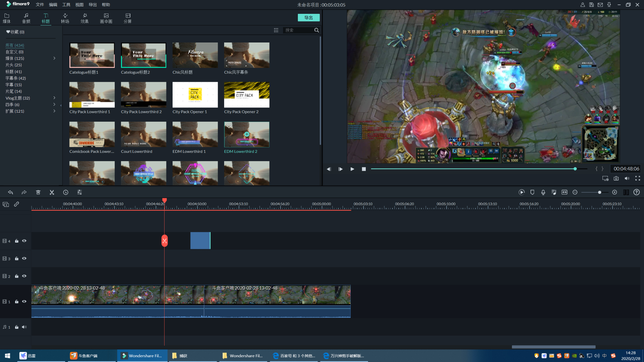644x362 pixels.
Task: Expand the 媒体 (125) category
Action: pos(54,59)
